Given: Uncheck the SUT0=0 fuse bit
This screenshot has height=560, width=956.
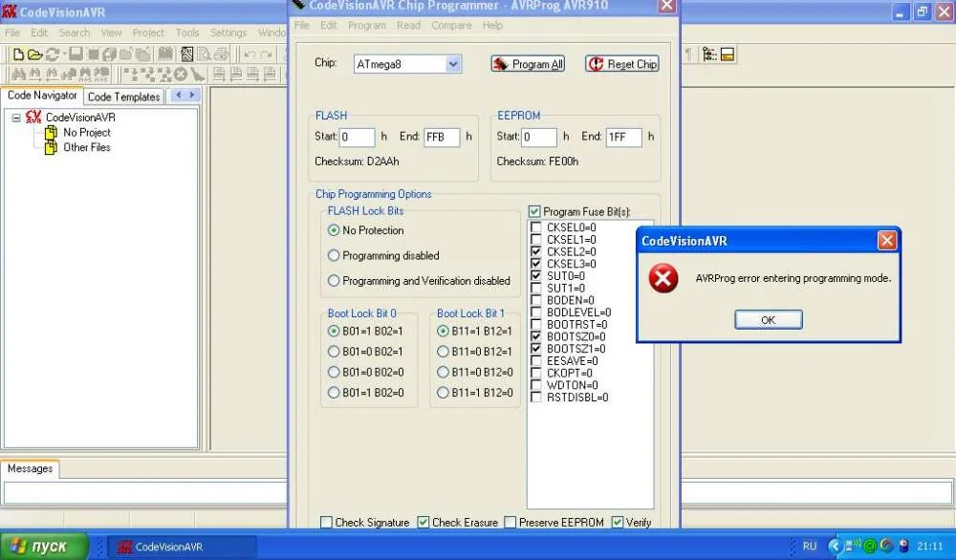Looking at the screenshot, I should 536,276.
